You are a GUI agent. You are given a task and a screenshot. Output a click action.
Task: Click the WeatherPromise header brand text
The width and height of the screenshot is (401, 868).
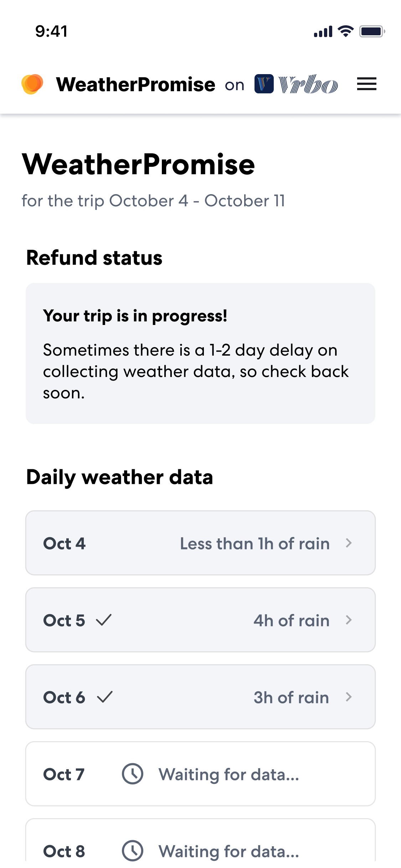135,85
